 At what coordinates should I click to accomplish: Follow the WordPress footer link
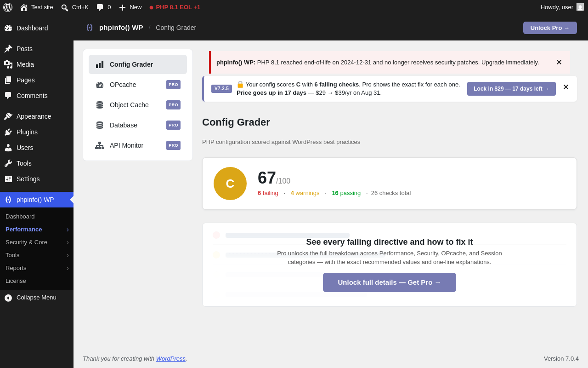point(171,359)
